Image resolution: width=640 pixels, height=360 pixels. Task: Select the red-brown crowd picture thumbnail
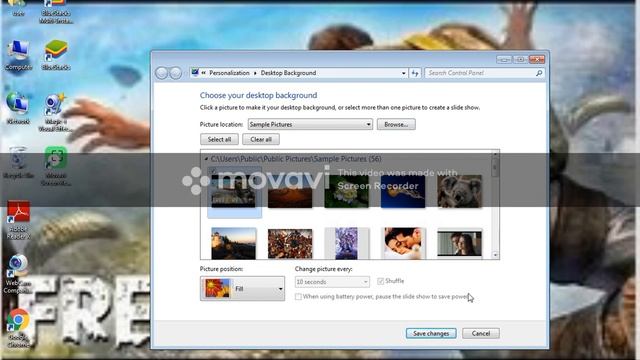click(290, 244)
